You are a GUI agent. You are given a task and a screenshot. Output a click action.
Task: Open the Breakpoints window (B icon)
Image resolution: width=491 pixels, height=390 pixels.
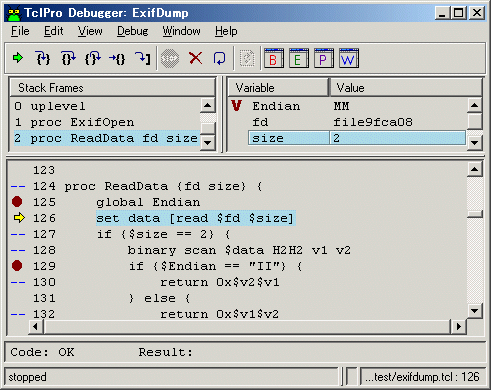point(274,58)
